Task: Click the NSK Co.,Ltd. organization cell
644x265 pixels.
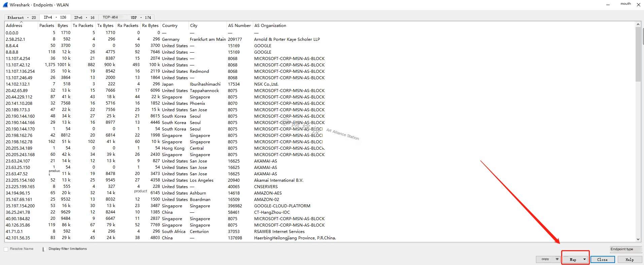Action: 266,84
